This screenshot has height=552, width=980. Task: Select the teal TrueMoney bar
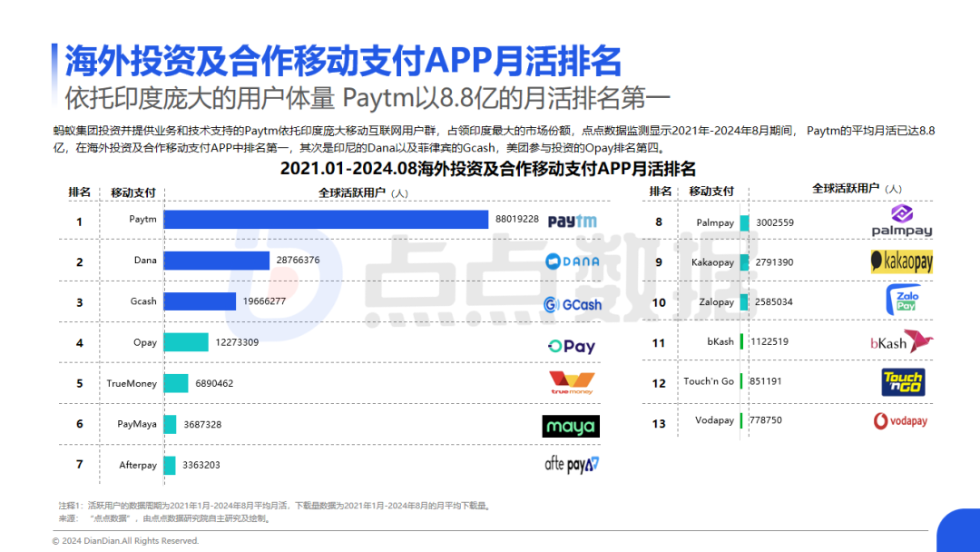[176, 383]
